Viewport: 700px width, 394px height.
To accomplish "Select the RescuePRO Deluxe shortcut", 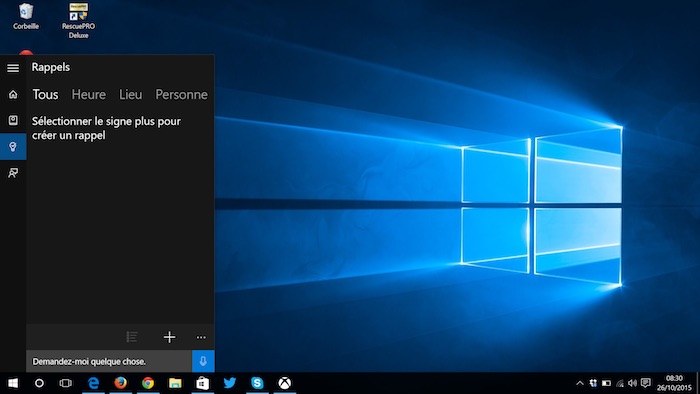I will [79, 21].
